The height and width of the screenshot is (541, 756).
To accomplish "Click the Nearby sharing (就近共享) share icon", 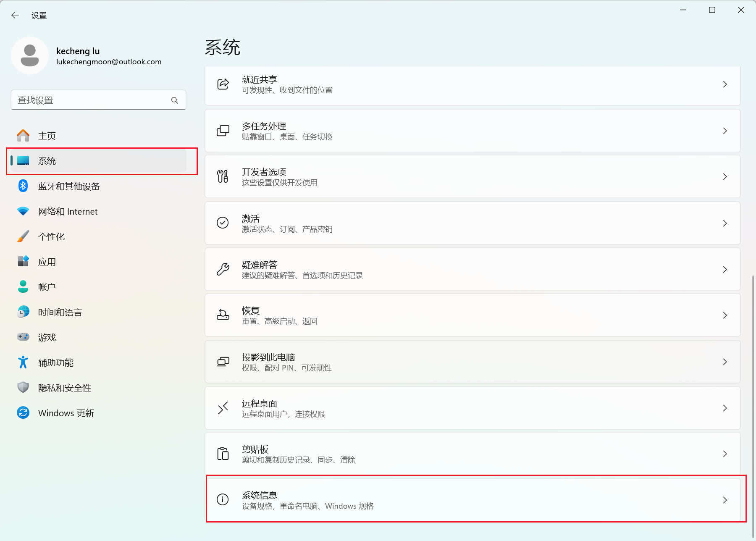I will [223, 84].
